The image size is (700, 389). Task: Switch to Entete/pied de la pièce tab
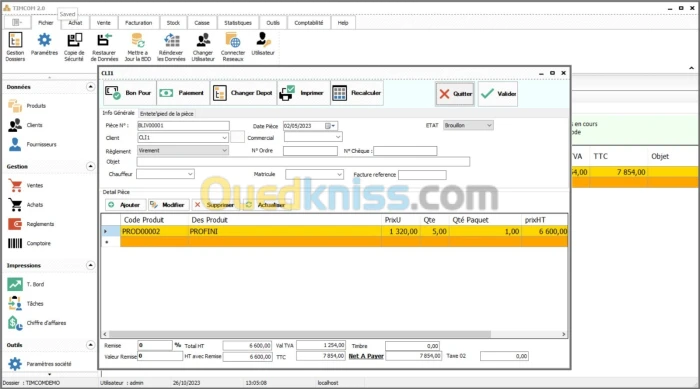pos(167,114)
